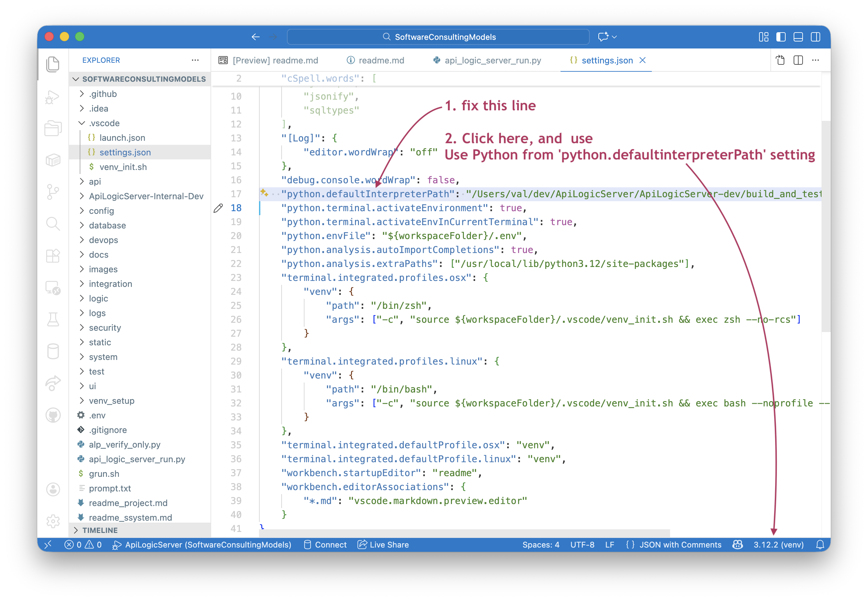Screen dimensions: 868x601
Task: Open the GitHub view in the activity bar
Action: (x=53, y=415)
